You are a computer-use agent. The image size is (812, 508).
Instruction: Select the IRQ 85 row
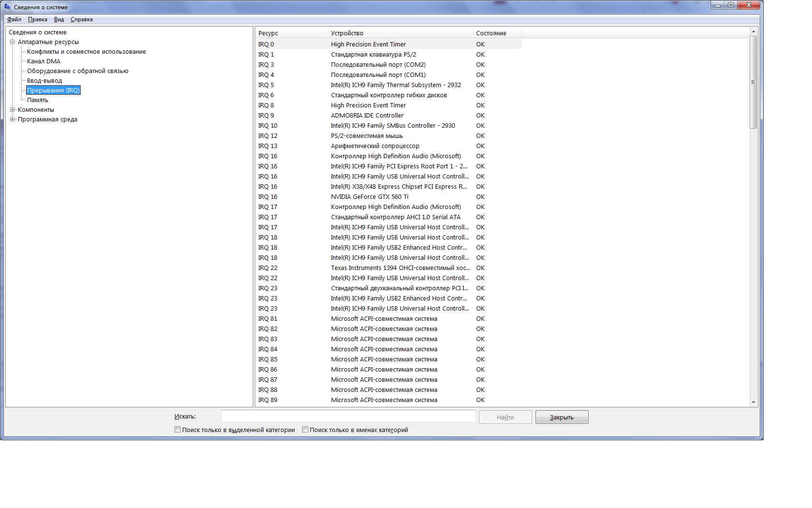pos(388,359)
